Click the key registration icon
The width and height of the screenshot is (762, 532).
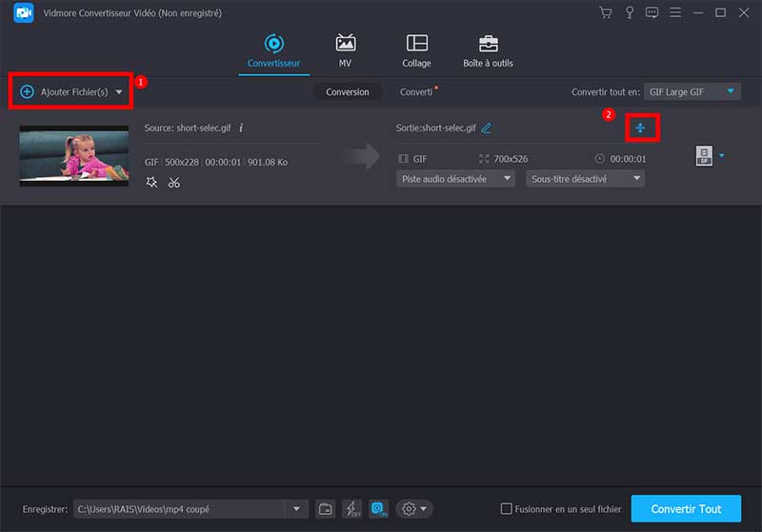630,12
